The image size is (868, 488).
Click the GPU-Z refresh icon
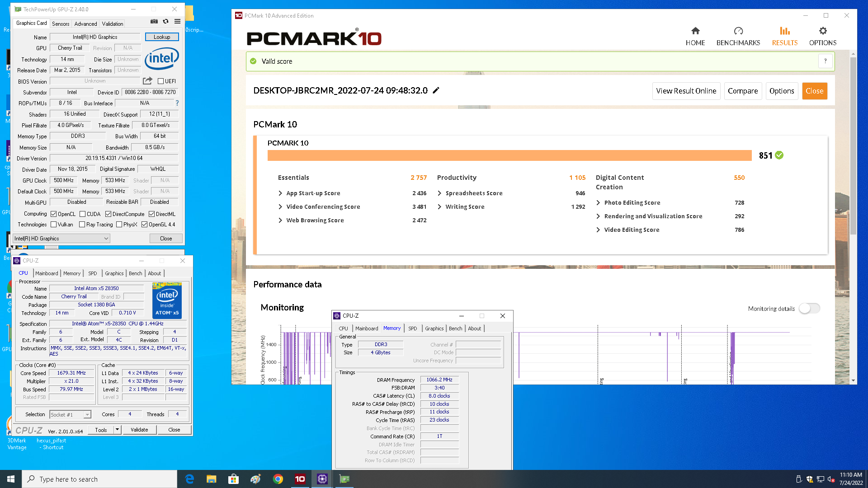(166, 21)
